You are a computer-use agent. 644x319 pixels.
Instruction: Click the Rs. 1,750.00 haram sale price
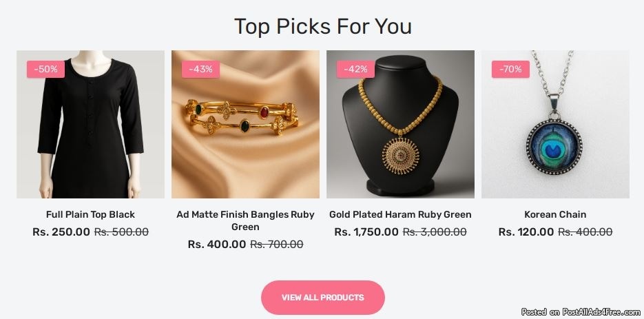(x=366, y=232)
